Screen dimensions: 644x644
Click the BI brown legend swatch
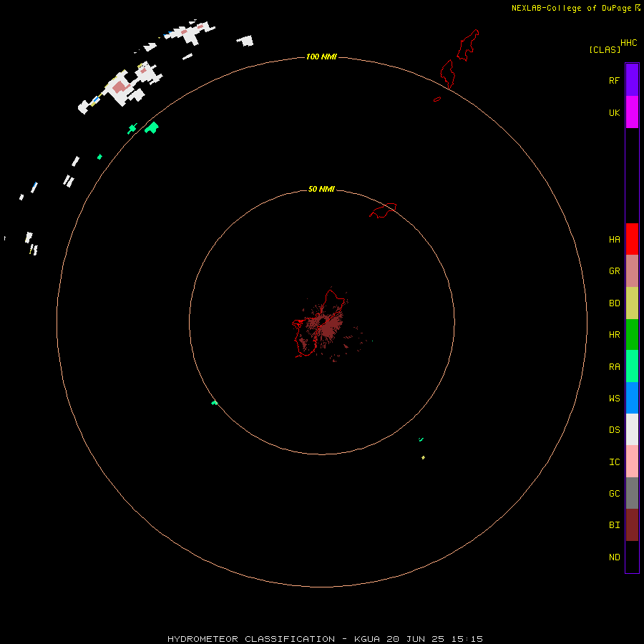coord(632,525)
